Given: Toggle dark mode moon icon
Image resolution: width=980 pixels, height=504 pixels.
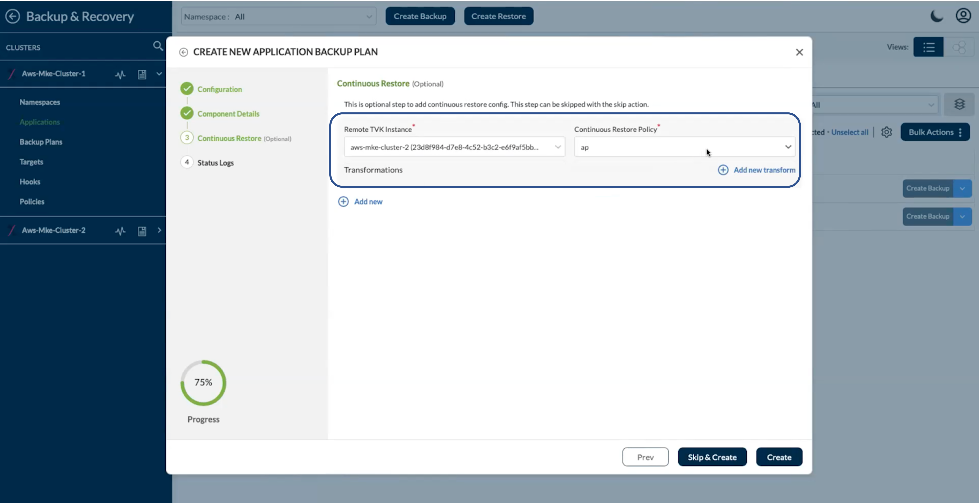Looking at the screenshot, I should 937,16.
